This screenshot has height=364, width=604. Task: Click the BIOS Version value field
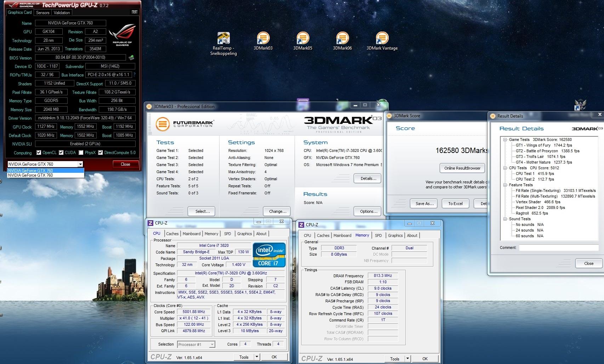pos(81,57)
